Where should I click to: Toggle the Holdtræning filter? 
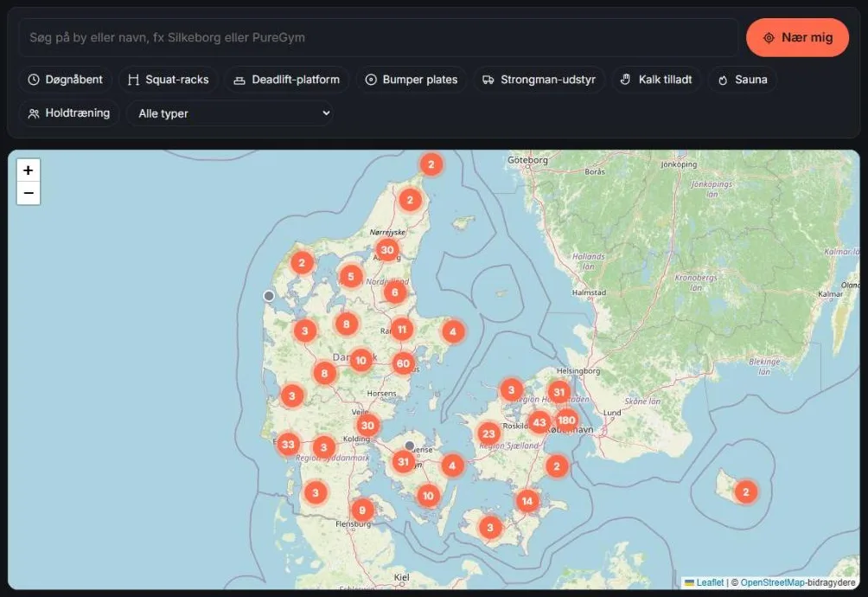(x=69, y=113)
